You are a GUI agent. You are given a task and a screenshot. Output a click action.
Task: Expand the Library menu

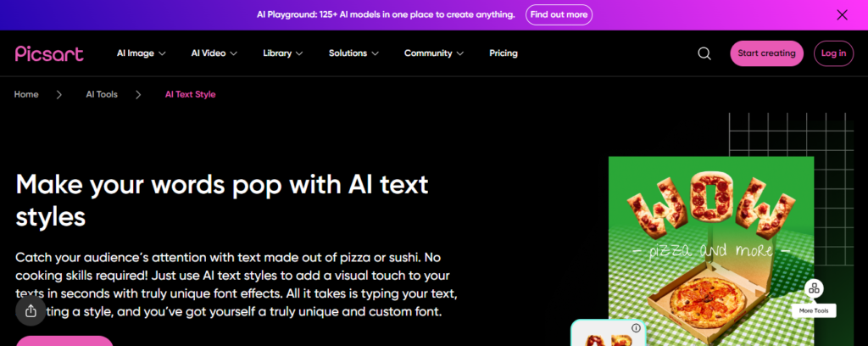283,53
